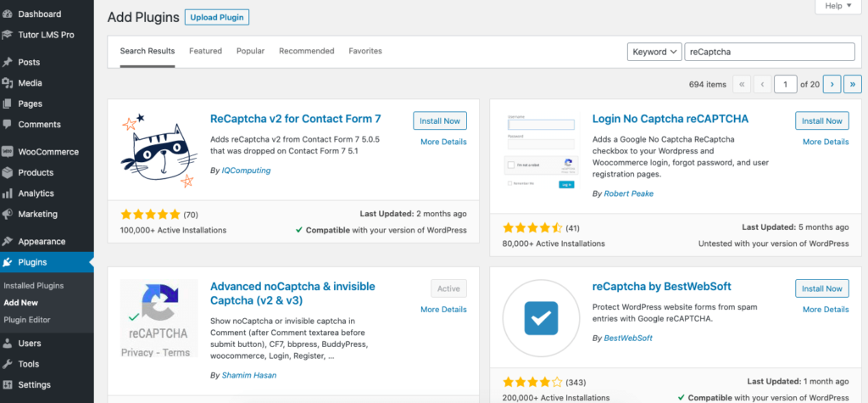Viewport: 868px width, 403px height.
Task: Click 'Untested with your version of WordPress' text
Action: tap(773, 243)
